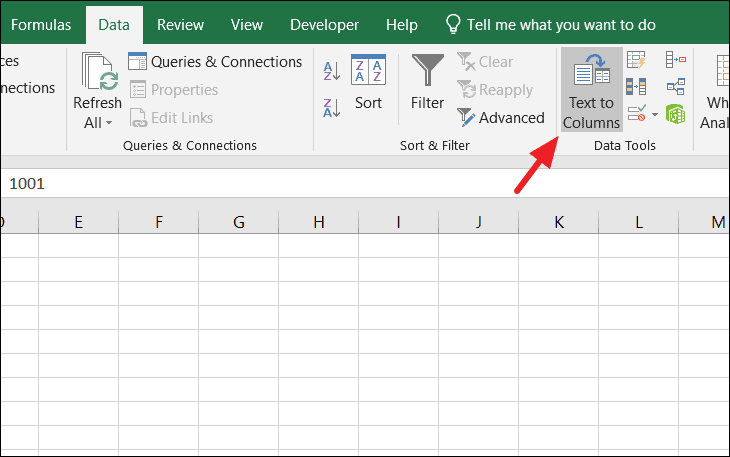Sort Z to A descending icon

(331, 108)
